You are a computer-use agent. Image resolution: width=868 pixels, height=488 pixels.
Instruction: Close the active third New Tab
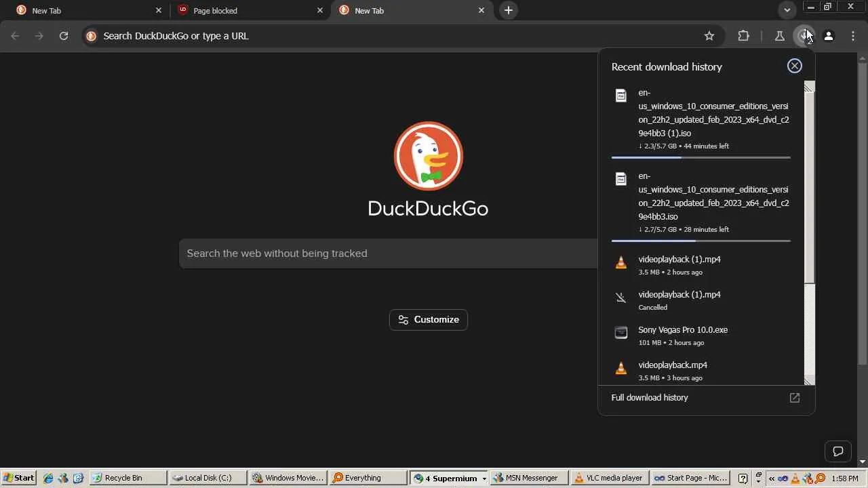(x=481, y=10)
